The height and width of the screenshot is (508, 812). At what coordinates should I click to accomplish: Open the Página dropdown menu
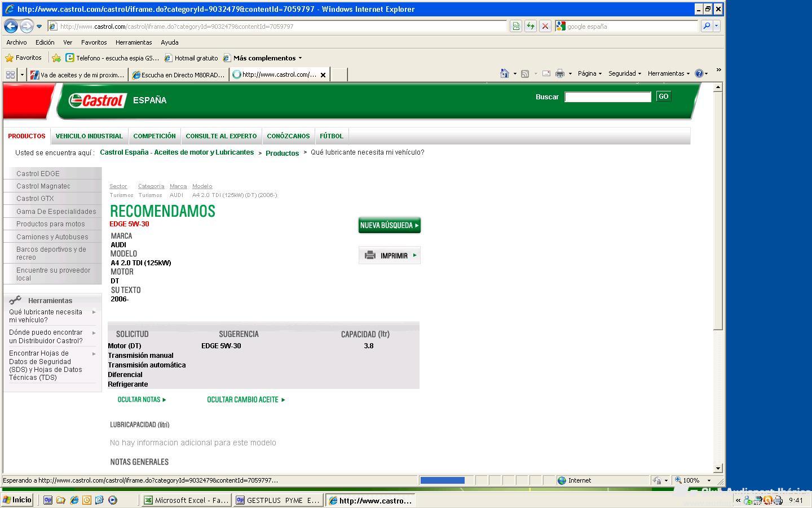pyautogui.click(x=589, y=73)
